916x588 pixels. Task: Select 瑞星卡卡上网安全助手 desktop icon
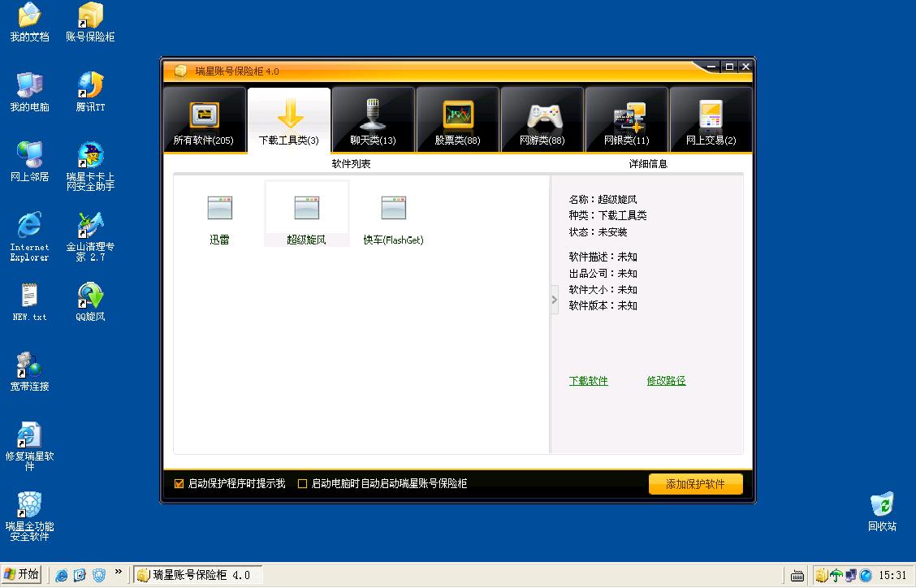90,166
